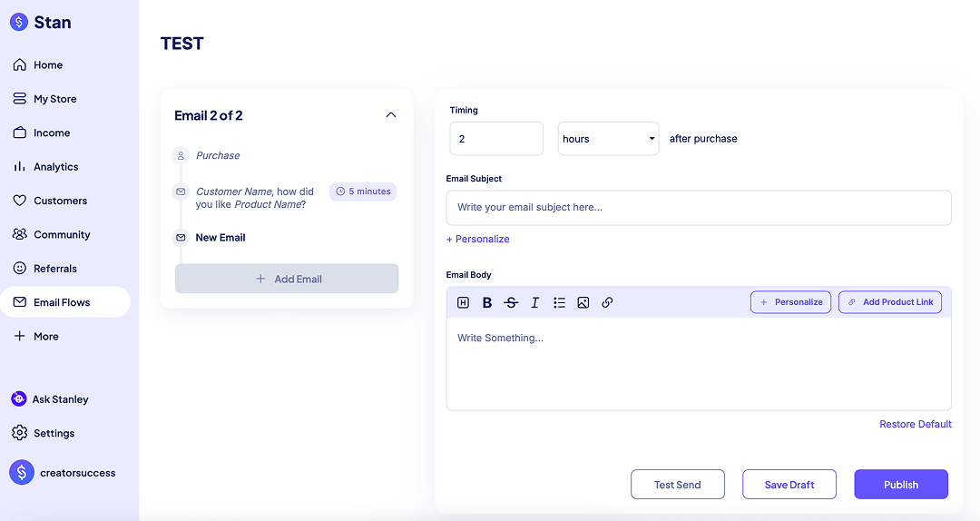Screen dimensions: 980x521
Task: Select the Purchase trigger step
Action: 218,155
